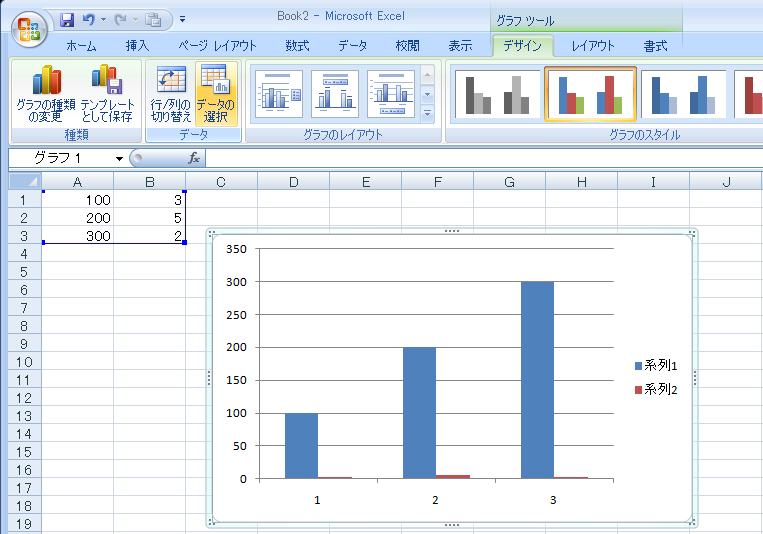Open the Quick Access Toolbar customize dropdown

point(183,20)
